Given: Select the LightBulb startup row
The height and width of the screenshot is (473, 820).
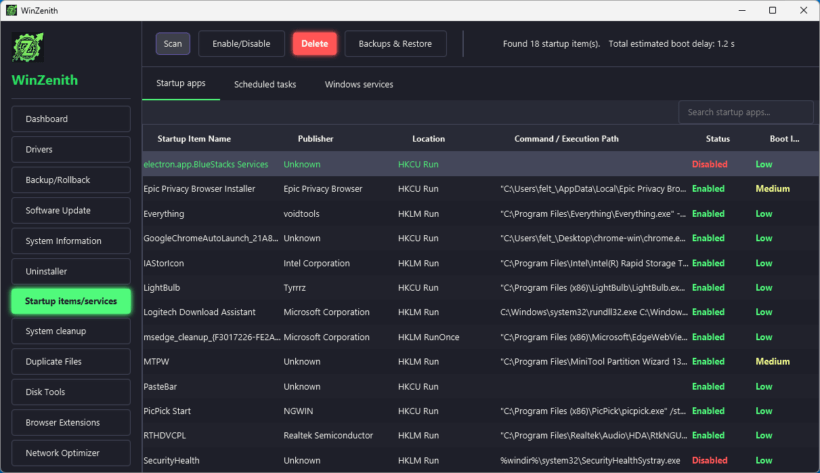Looking at the screenshot, I should tap(480, 288).
